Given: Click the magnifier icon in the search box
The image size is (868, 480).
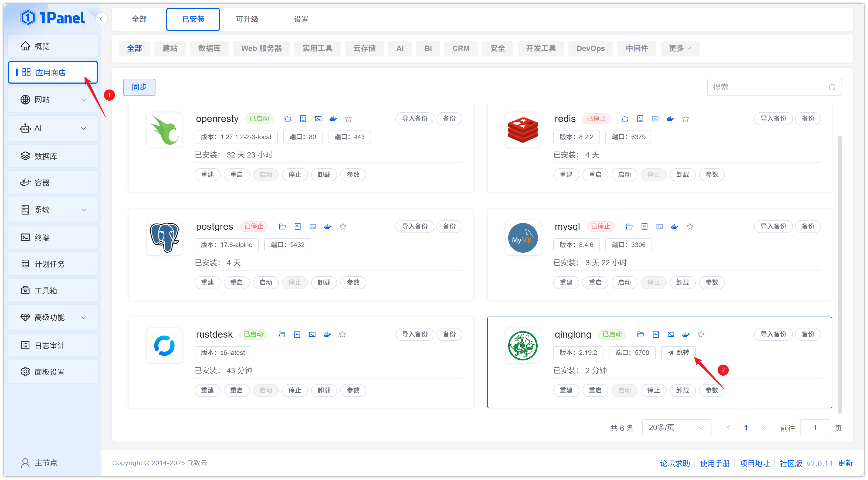Looking at the screenshot, I should click(x=832, y=87).
